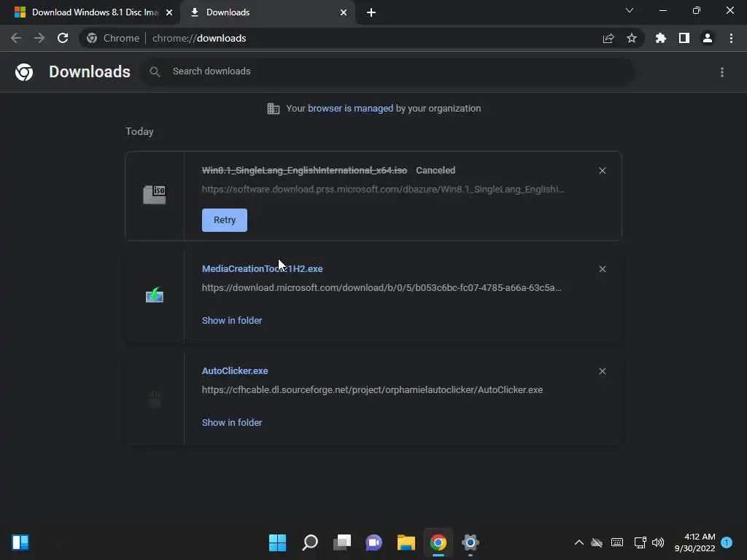
Task: Open the tab search chevron dropdown
Action: 630,10
